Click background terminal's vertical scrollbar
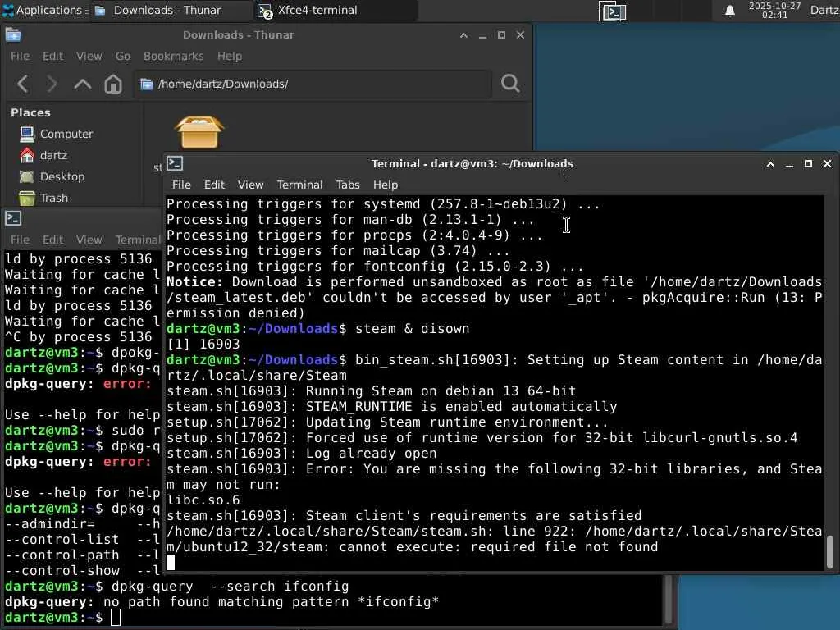The image size is (840, 630). coord(669,599)
